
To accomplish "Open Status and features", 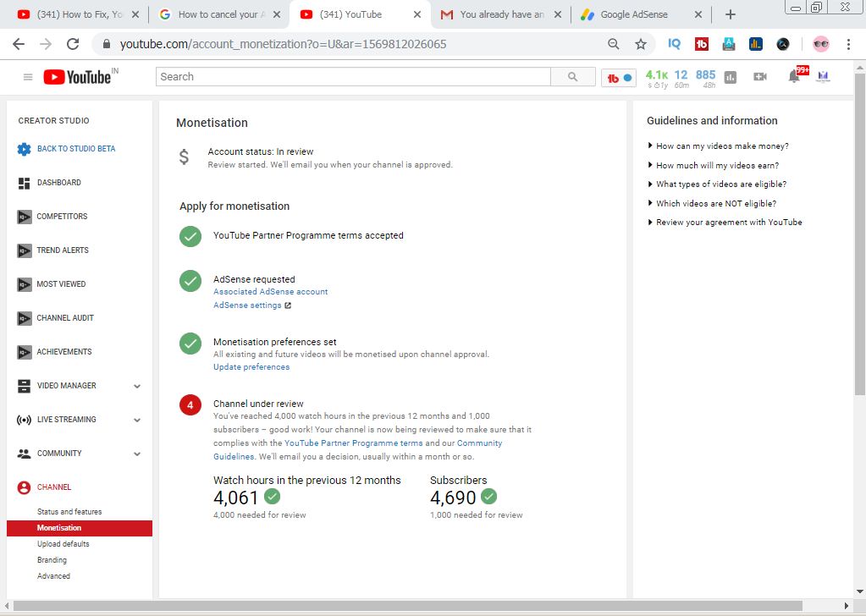I will coord(69,512).
